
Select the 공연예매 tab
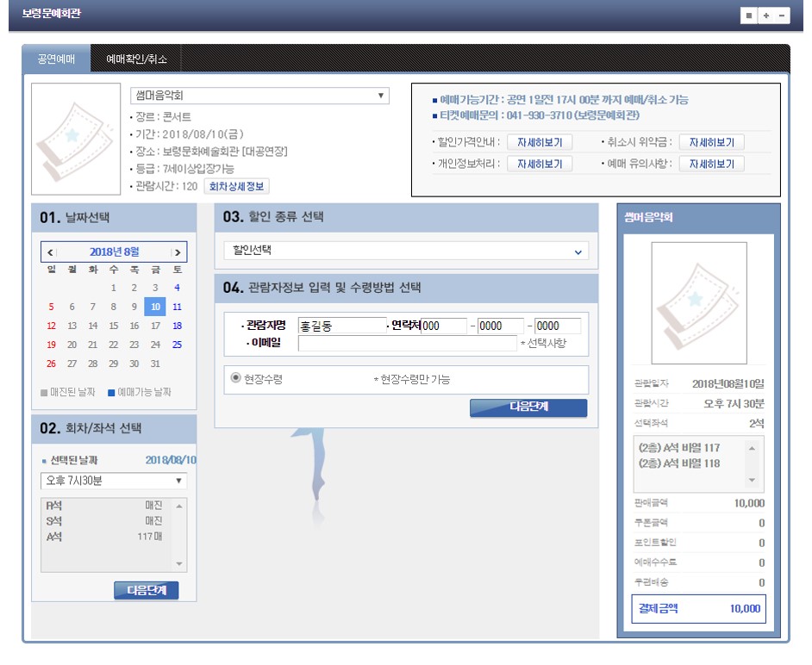click(x=56, y=59)
